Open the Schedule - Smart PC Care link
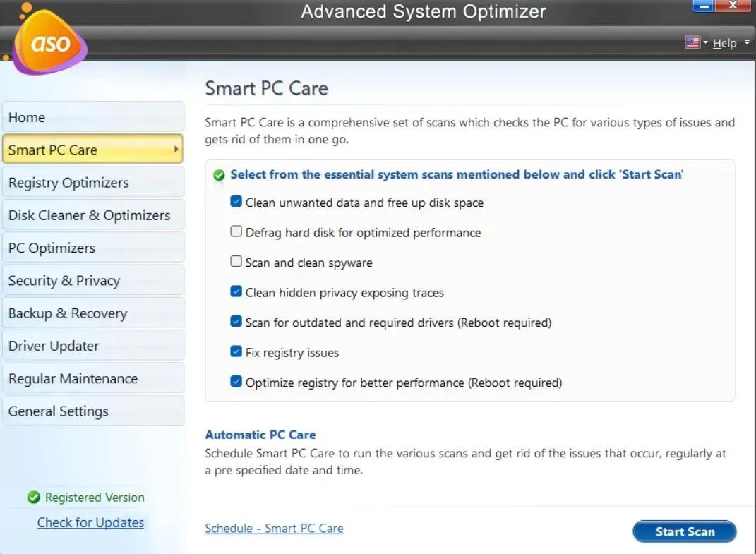 [x=274, y=528]
